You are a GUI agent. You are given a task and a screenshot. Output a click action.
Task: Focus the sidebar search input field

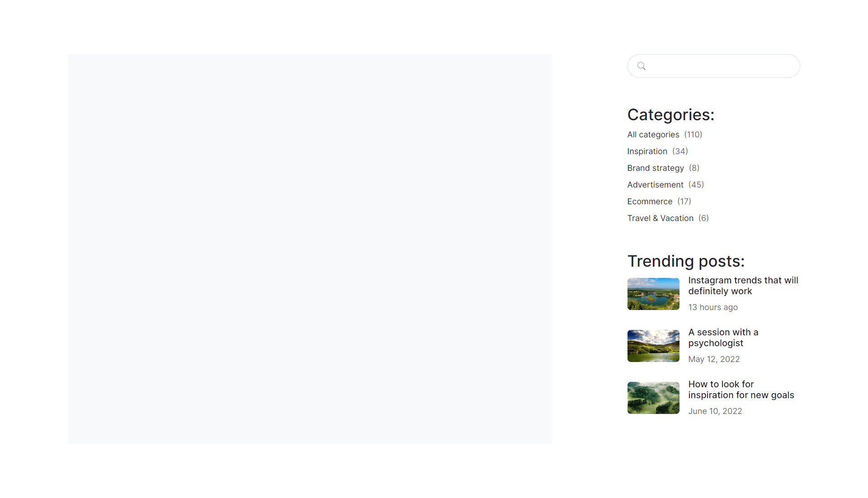click(713, 66)
